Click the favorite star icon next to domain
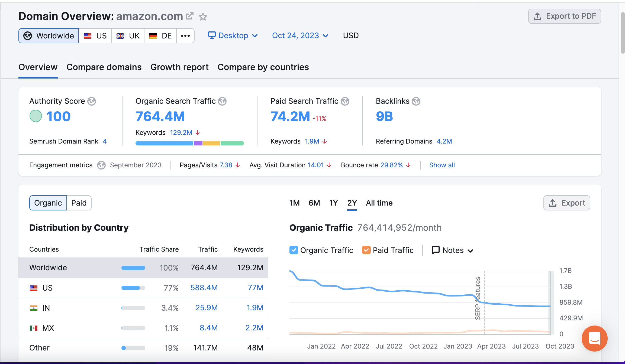625x364 pixels. pyautogui.click(x=203, y=17)
